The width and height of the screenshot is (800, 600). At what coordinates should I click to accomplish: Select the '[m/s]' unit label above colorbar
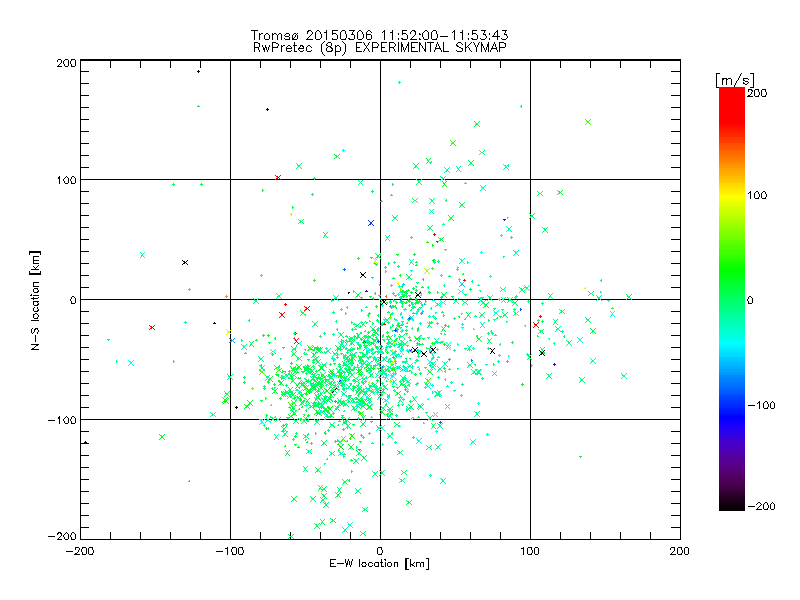[735, 80]
